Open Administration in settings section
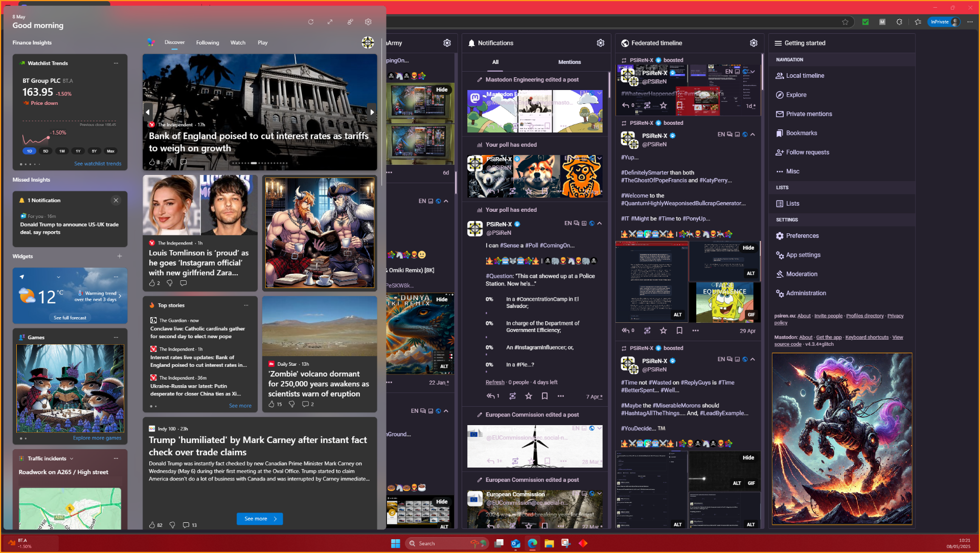 [x=806, y=293]
